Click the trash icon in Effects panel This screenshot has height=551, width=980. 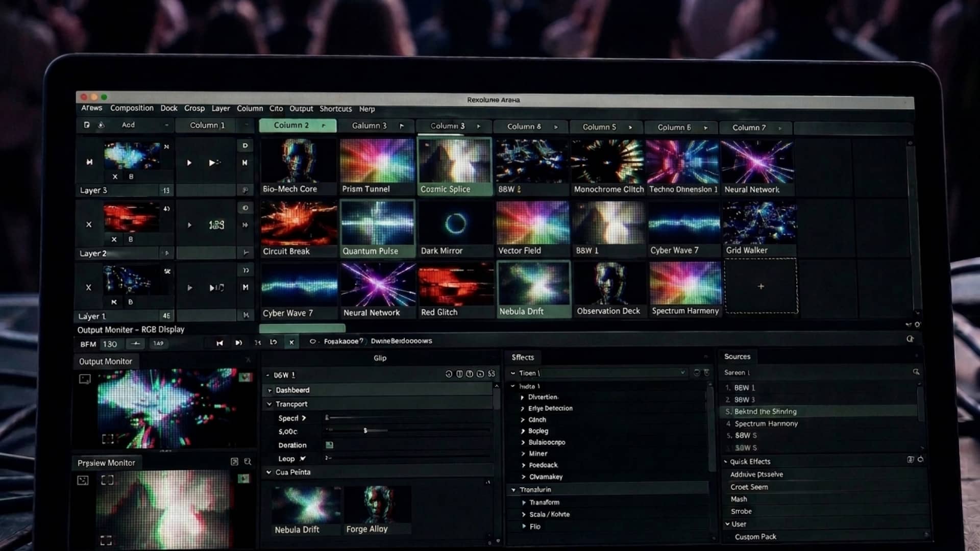(706, 373)
